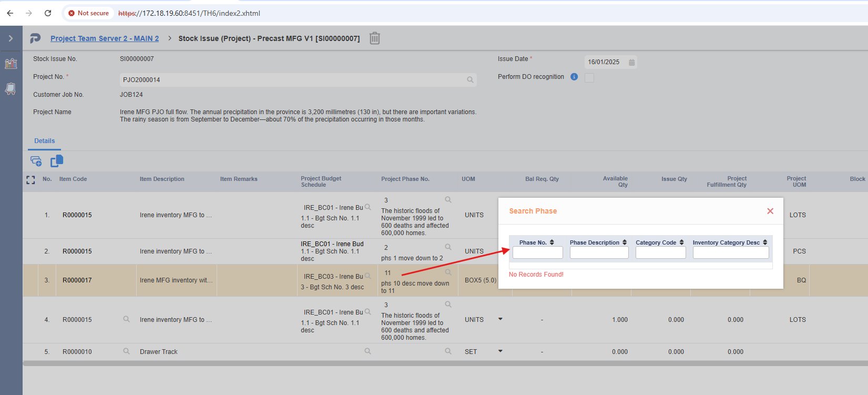
Task: Click the Project No. field PJO2000014
Action: click(298, 80)
